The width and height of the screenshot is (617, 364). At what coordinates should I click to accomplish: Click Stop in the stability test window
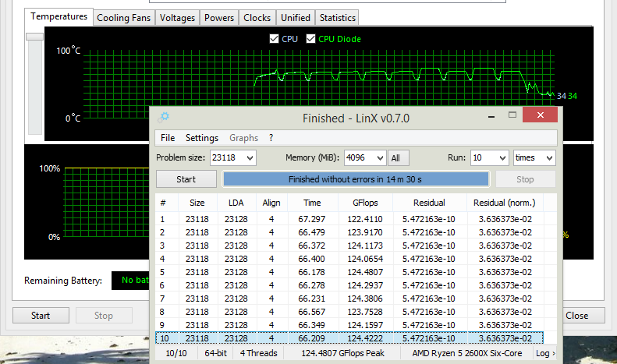click(104, 315)
